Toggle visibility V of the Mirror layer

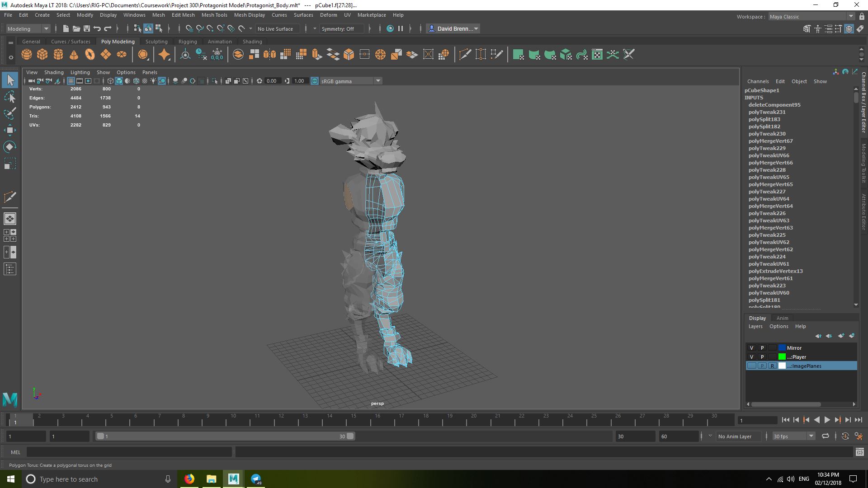[x=751, y=348]
